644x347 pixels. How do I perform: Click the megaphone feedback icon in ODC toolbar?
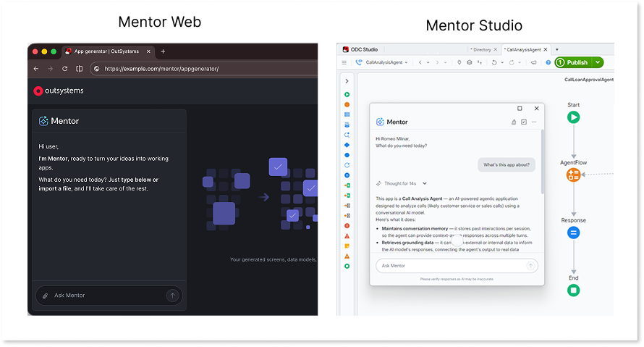point(533,62)
